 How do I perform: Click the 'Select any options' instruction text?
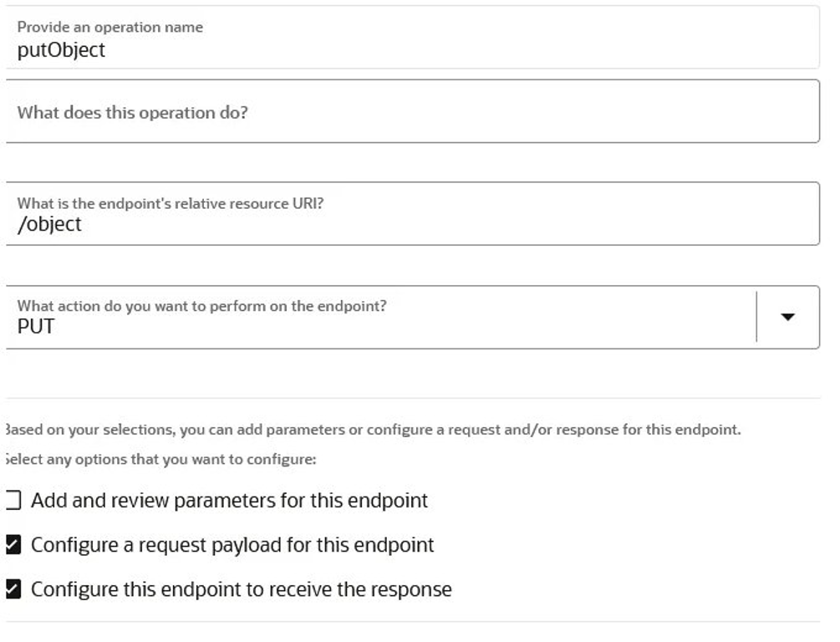[x=160, y=459]
